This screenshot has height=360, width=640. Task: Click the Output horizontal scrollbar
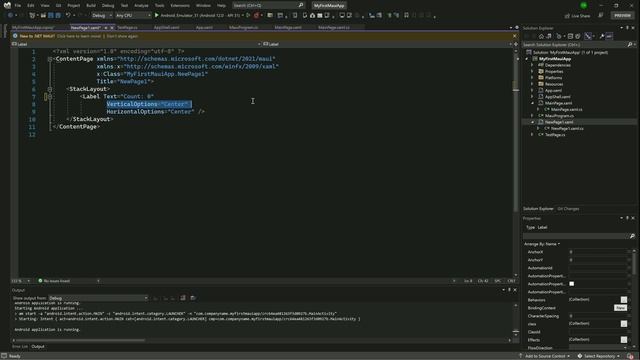point(80,340)
